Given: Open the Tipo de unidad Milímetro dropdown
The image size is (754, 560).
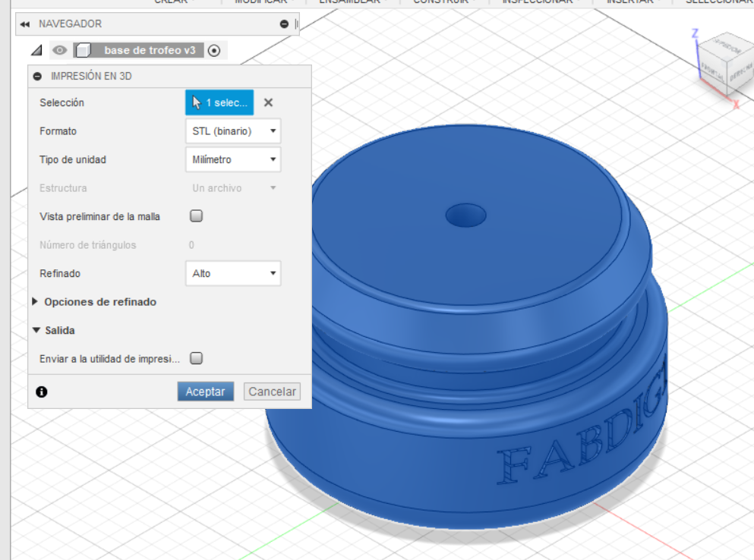Looking at the screenshot, I should click(233, 159).
